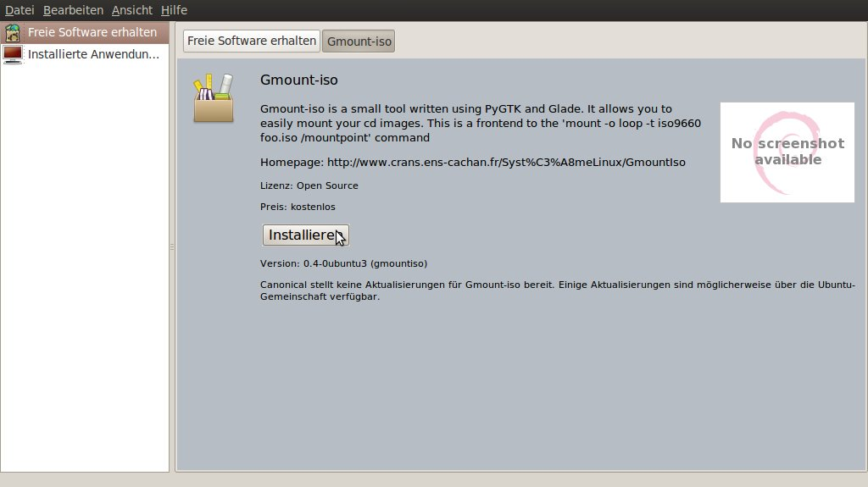Open the Datei menu

click(x=19, y=10)
